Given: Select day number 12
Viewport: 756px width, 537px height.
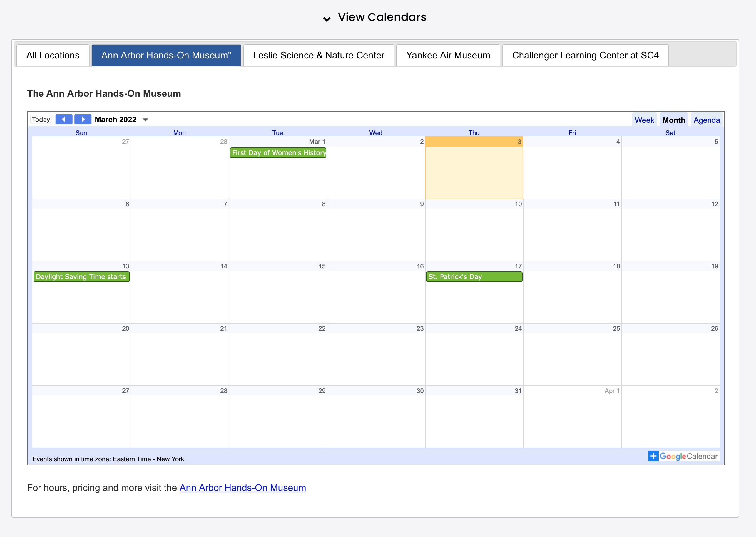Looking at the screenshot, I should pyautogui.click(x=715, y=204).
